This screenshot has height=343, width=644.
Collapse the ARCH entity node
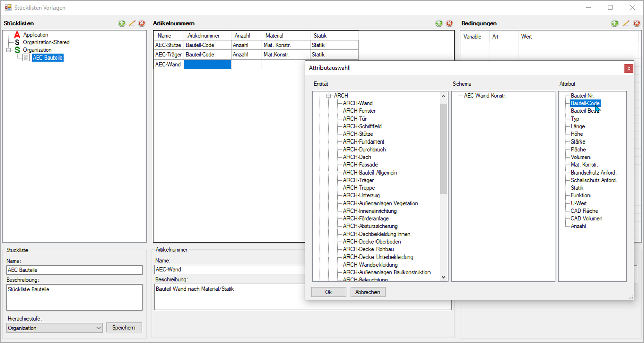tap(329, 96)
